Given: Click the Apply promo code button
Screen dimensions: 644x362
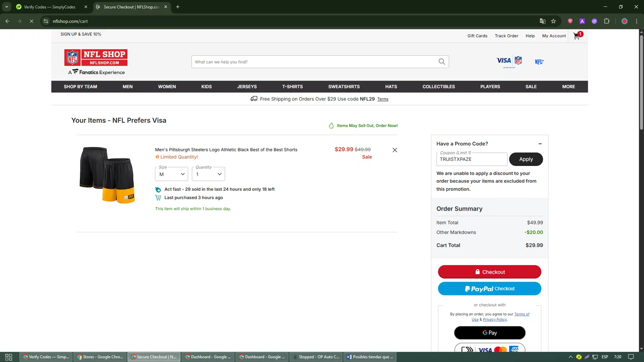Looking at the screenshot, I should (x=526, y=159).
